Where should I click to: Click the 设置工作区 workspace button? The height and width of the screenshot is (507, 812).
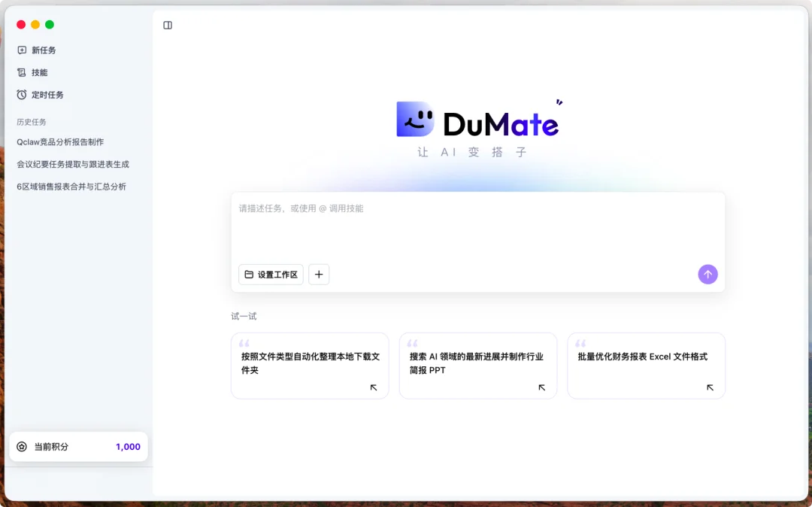pos(271,274)
